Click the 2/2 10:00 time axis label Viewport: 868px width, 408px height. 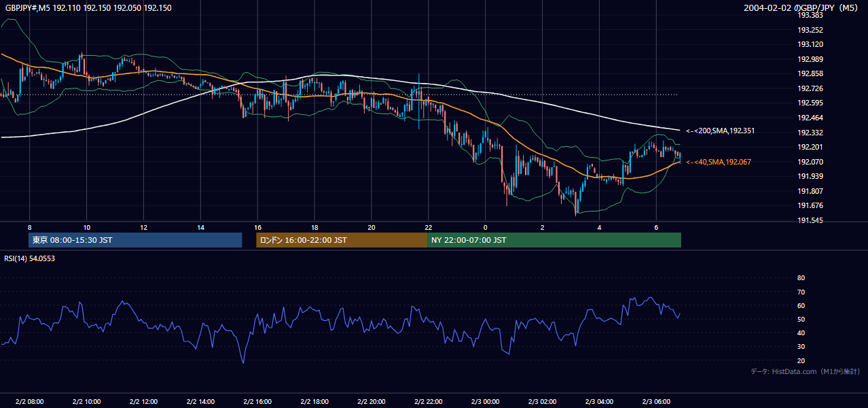point(86,401)
